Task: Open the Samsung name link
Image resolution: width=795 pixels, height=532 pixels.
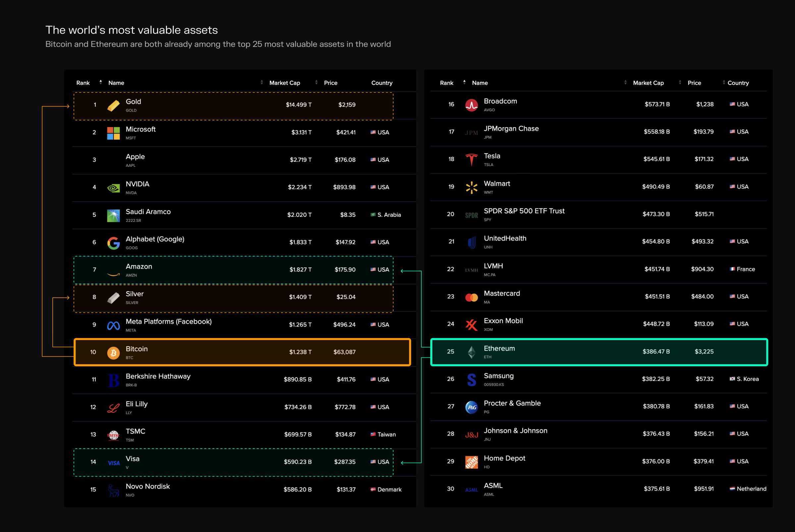Action: (x=499, y=376)
